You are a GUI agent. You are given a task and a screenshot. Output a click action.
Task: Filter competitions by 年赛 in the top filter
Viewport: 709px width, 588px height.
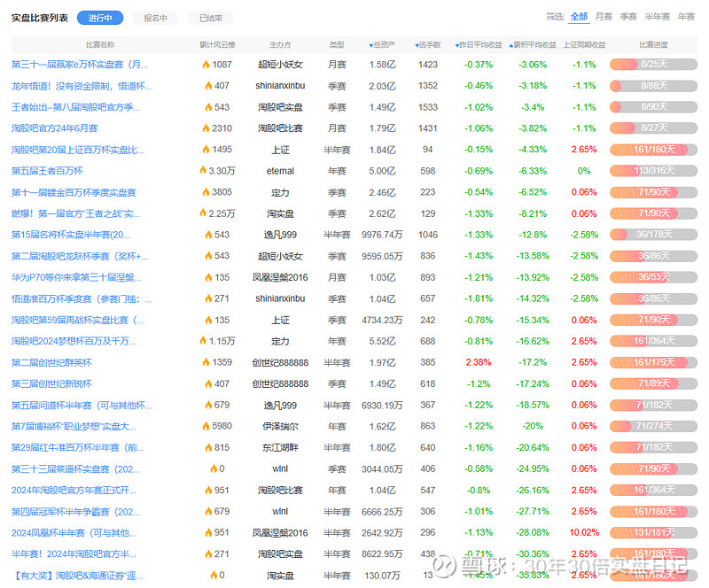tap(686, 17)
